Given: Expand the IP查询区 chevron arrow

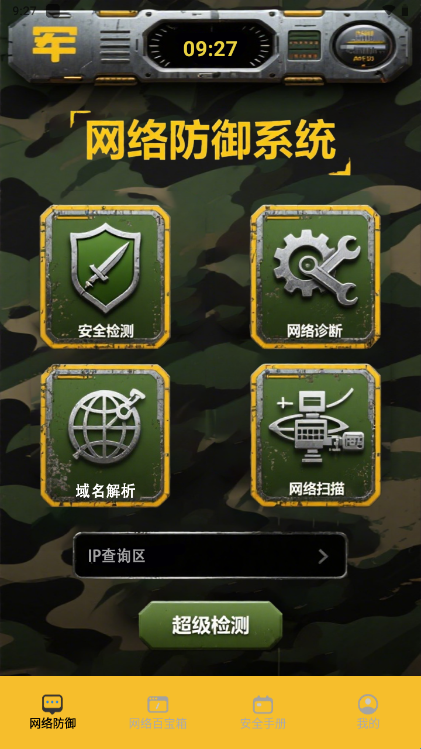Looking at the screenshot, I should coord(324,556).
